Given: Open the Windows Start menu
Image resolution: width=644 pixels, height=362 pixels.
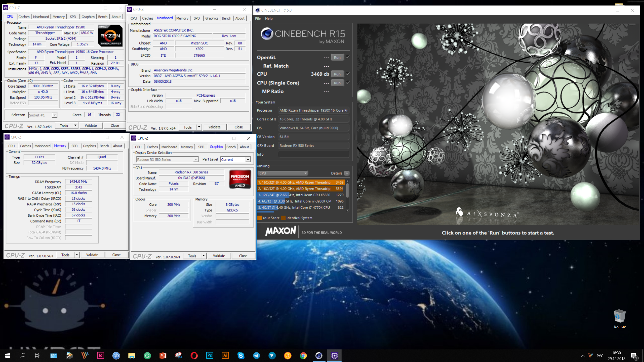Looking at the screenshot, I should [7, 356].
